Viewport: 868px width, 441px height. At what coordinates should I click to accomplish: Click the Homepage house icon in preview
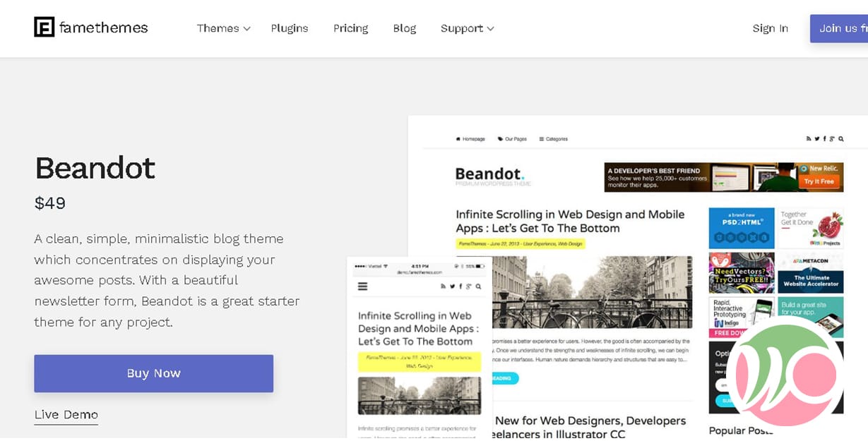(458, 139)
